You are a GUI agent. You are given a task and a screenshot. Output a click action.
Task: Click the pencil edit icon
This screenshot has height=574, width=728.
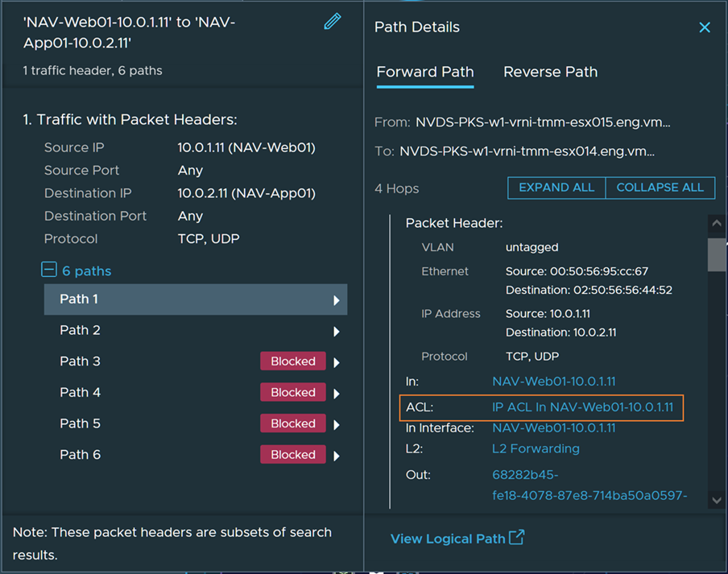332,22
